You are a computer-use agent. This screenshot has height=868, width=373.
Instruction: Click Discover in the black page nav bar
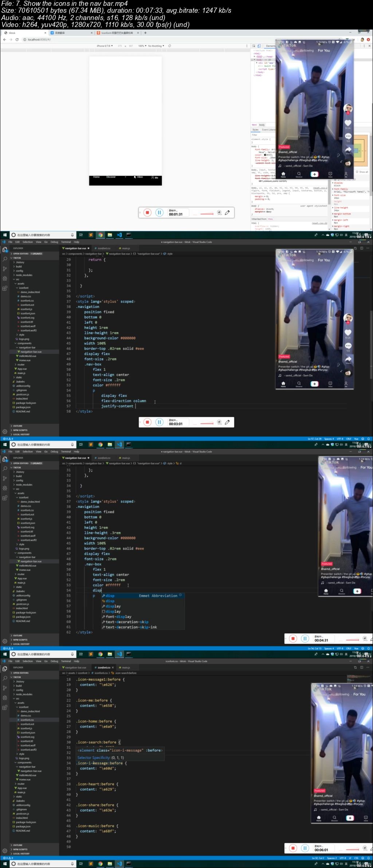click(x=111, y=177)
